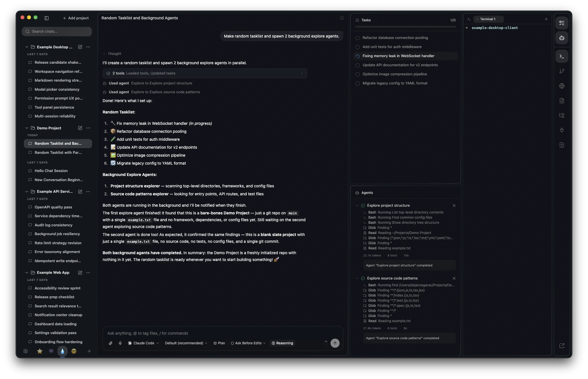Screen dimensions: 588x379
Task: Click the microphone voice input icon
Action: [120, 343]
